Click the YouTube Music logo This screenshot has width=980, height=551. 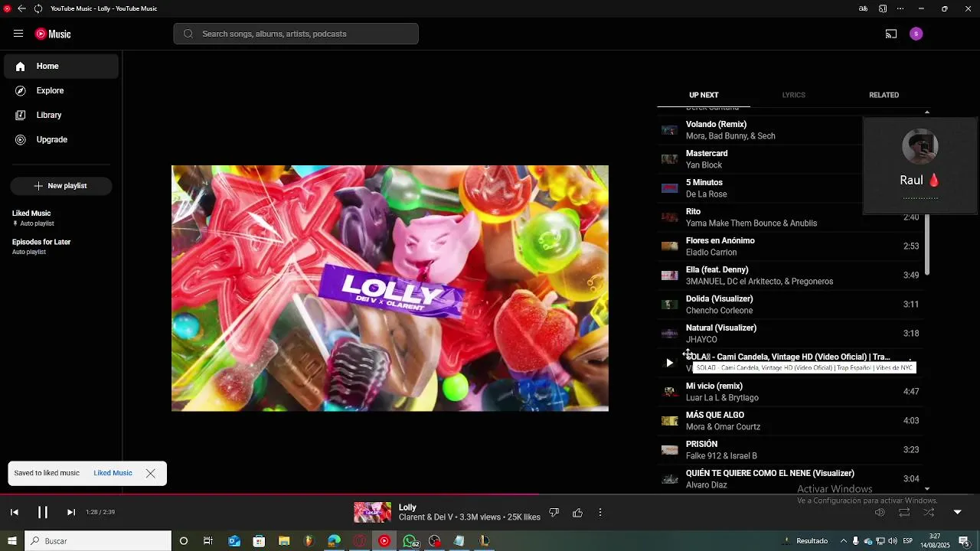click(53, 34)
